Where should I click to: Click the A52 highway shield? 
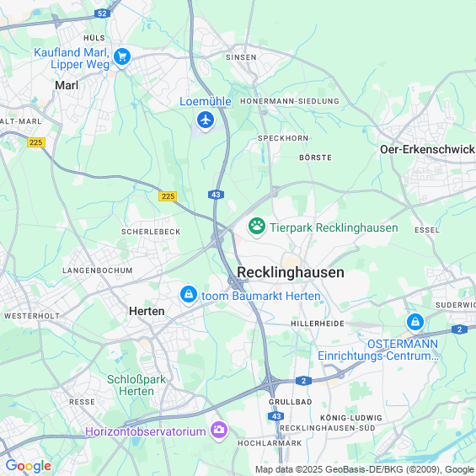(x=102, y=13)
